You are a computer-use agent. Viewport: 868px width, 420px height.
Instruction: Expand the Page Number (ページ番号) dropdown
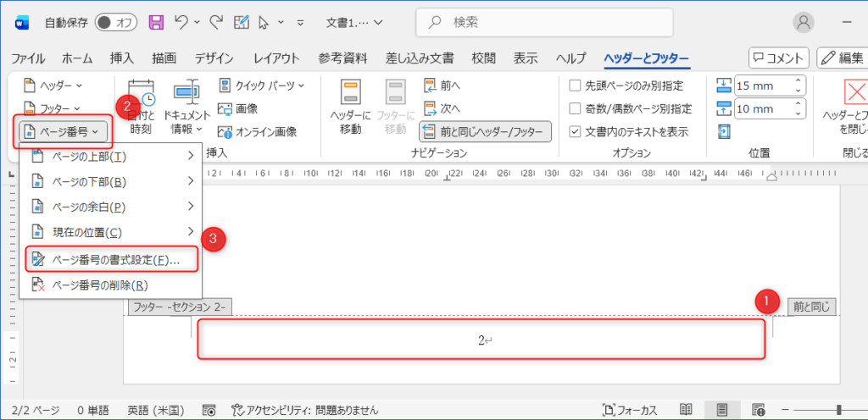pyautogui.click(x=65, y=130)
